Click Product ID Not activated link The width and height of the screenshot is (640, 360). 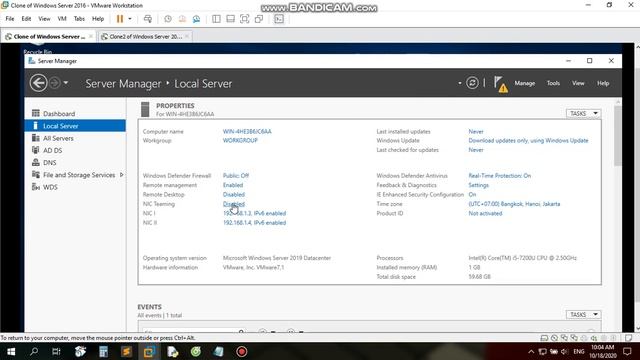[485, 213]
